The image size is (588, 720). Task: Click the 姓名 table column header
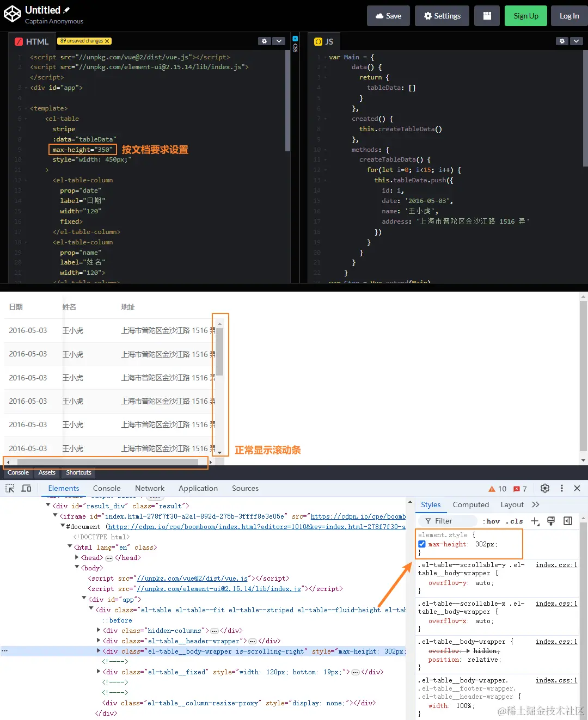pos(69,307)
